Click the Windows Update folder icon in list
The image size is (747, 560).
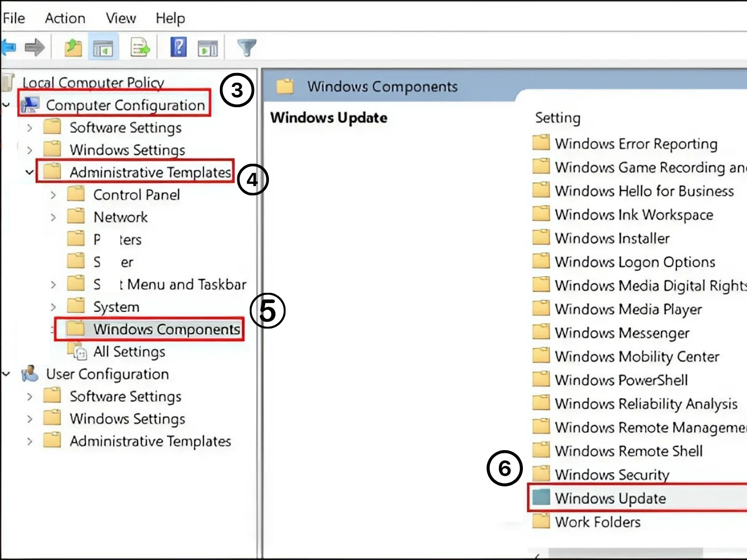coord(541,497)
